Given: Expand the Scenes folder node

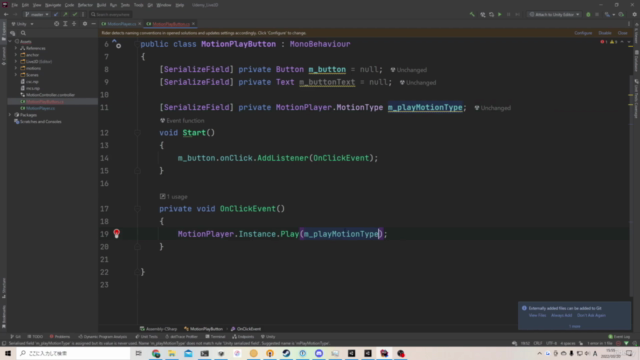Looking at the screenshot, I should (16, 75).
